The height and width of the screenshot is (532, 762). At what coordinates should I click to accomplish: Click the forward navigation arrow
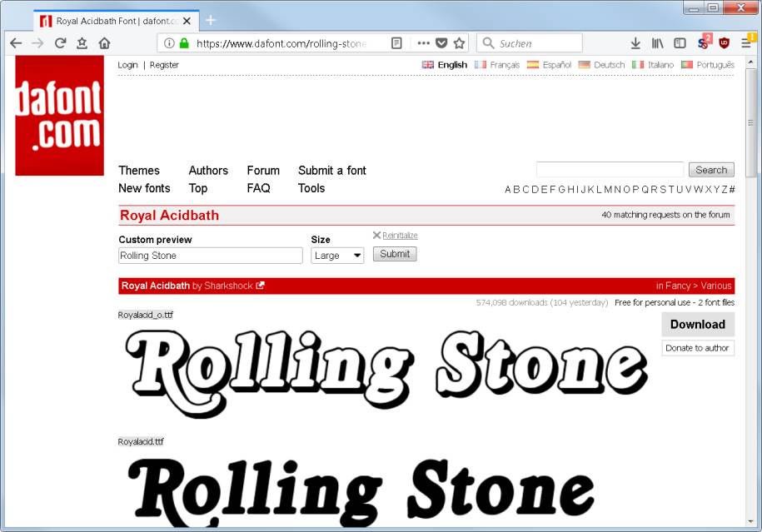(x=37, y=43)
